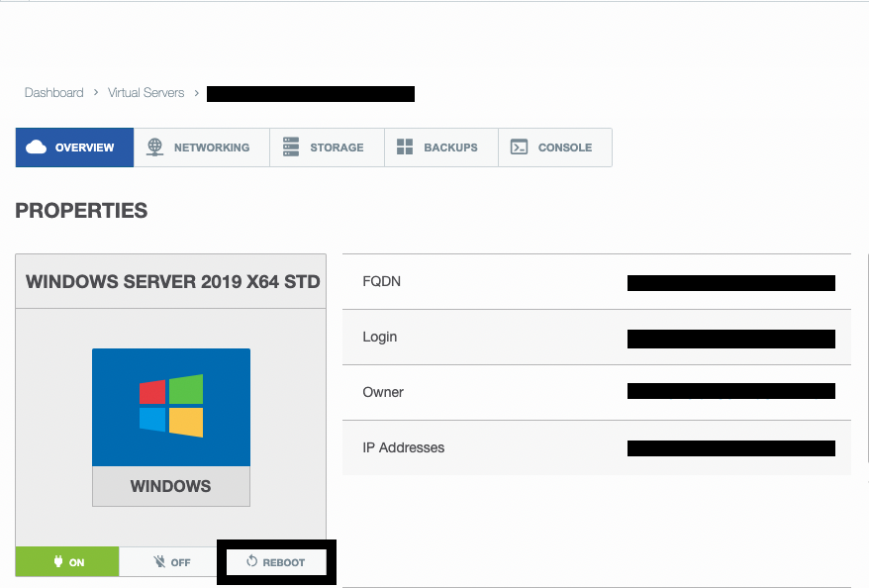Screen dimensions: 869x588
Task: Click the terminal icon on Console
Action: coord(519,147)
